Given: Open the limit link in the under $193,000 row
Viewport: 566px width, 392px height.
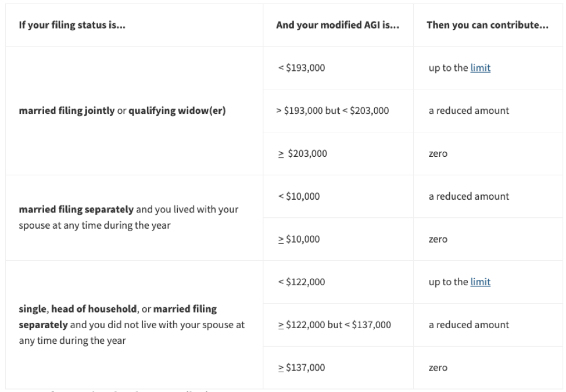Looking at the screenshot, I should (480, 68).
